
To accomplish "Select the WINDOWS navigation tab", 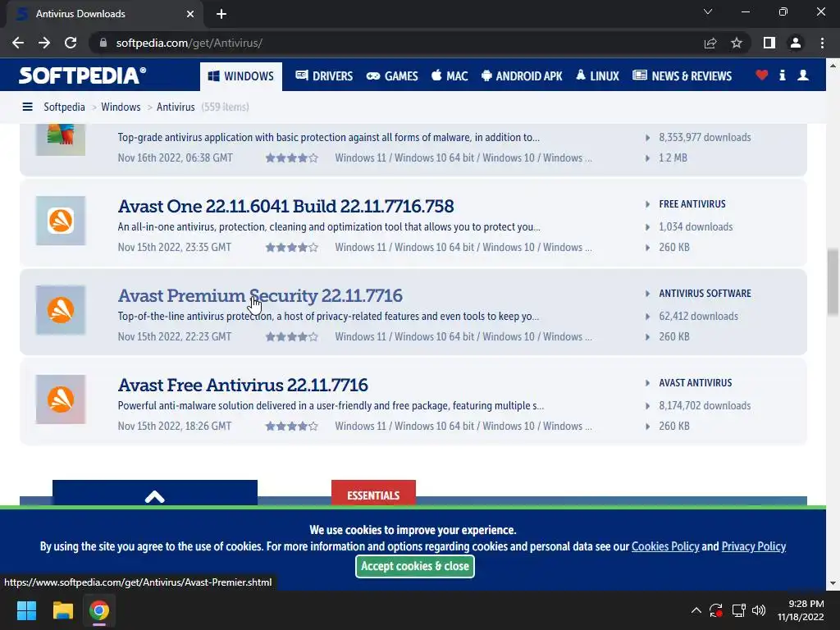I will coord(241,76).
